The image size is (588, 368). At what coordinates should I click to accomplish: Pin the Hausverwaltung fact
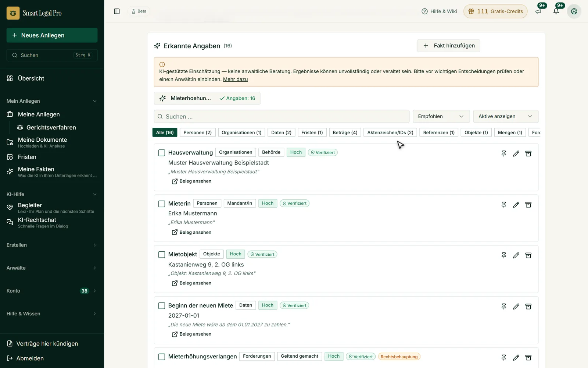[504, 153]
